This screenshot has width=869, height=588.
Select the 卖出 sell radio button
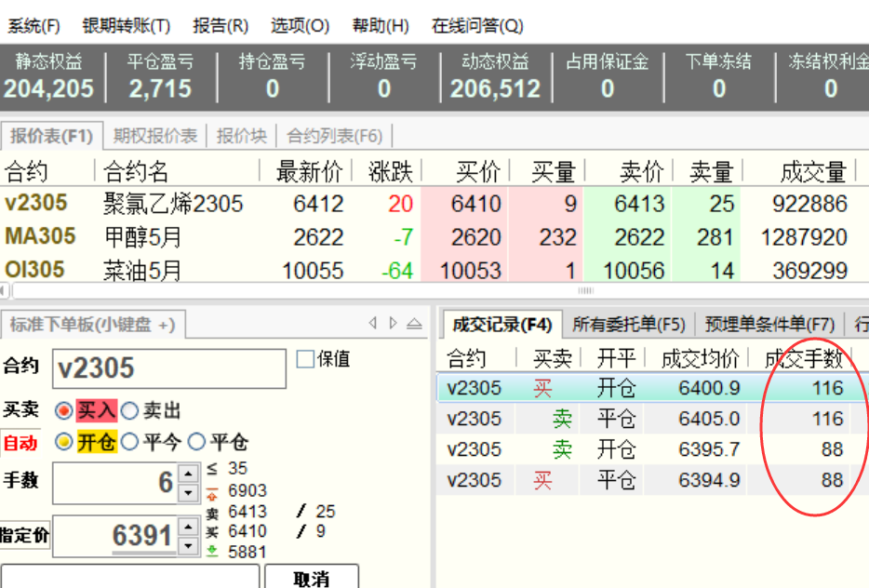point(129,410)
